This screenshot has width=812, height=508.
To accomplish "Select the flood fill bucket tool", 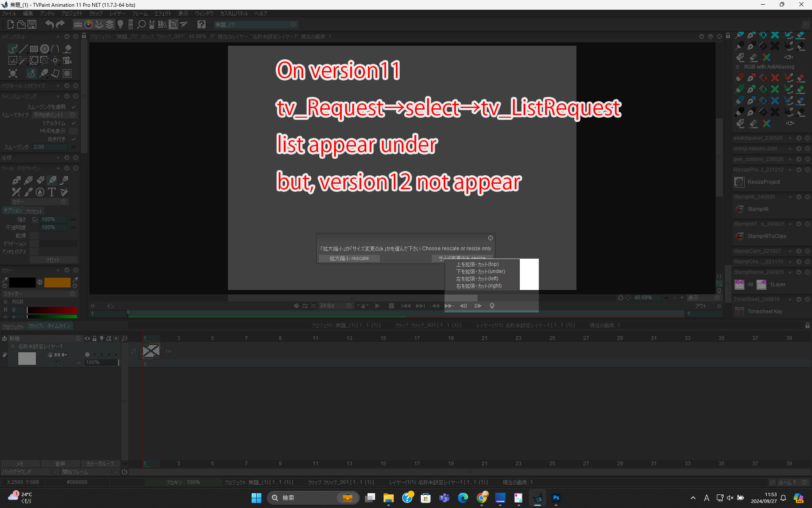I will pos(67,49).
